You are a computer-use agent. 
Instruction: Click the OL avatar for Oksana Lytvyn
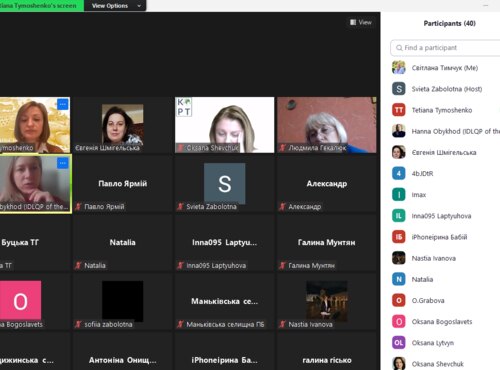[x=399, y=343]
